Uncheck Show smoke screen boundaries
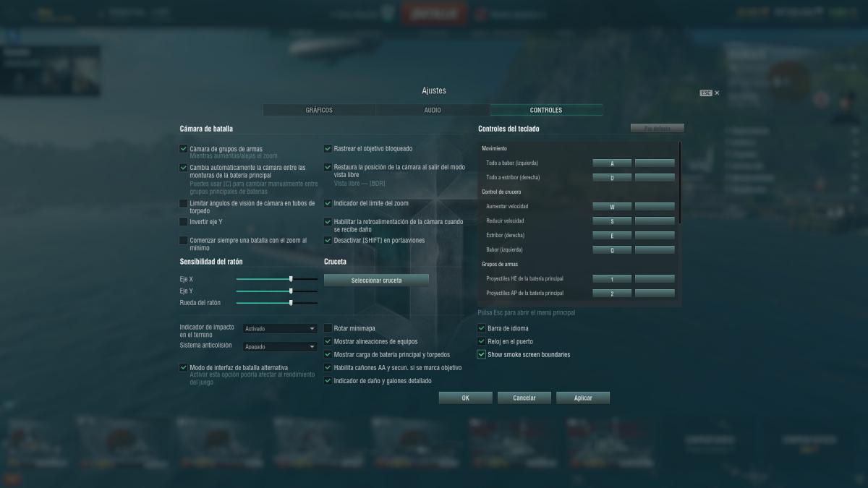This screenshot has width=868, height=488. click(x=482, y=355)
